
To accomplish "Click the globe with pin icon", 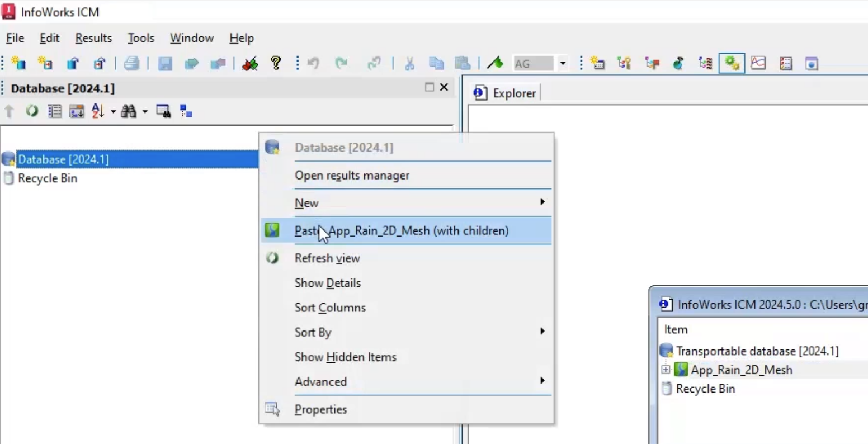I will (678, 63).
